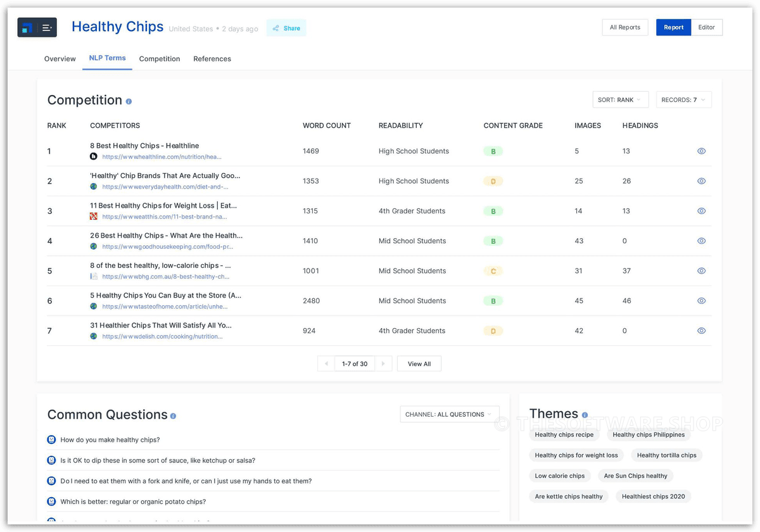
Task: Open the tasteofhome.com article URL link
Action: coord(165,307)
